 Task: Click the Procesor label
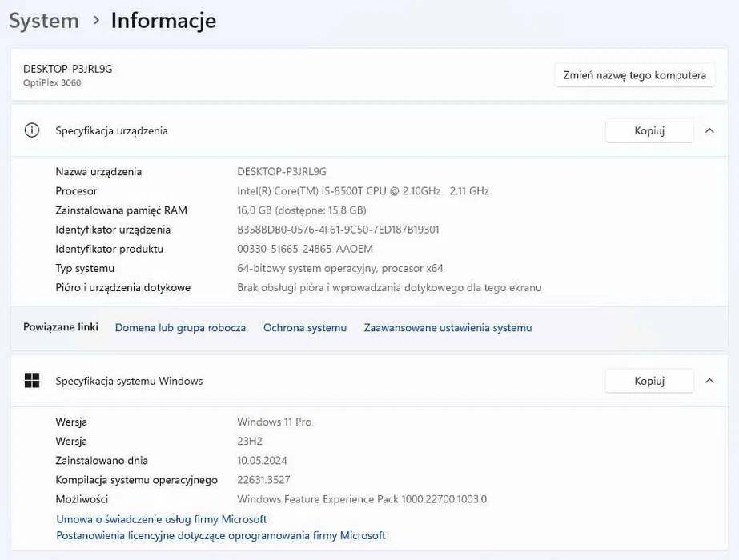76,190
